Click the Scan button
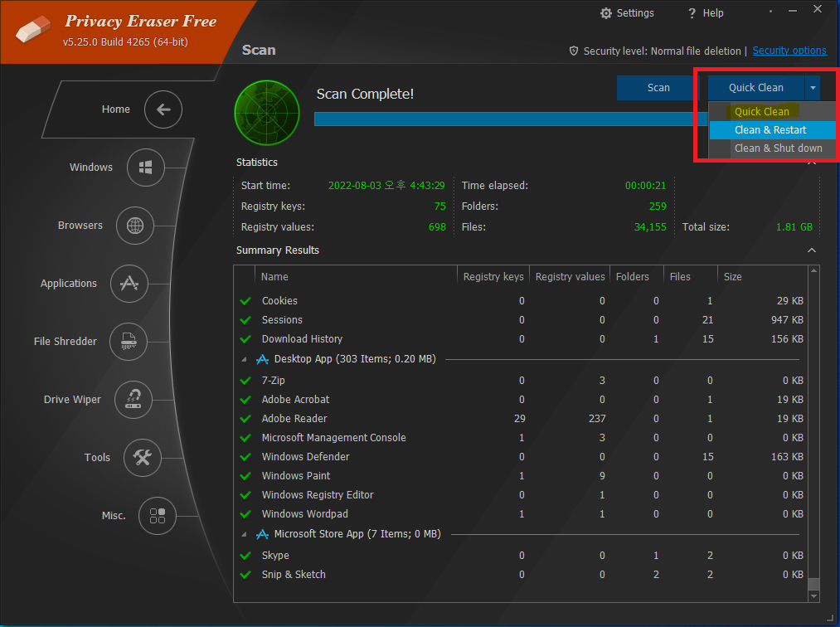The width and height of the screenshot is (840, 627). (658, 88)
